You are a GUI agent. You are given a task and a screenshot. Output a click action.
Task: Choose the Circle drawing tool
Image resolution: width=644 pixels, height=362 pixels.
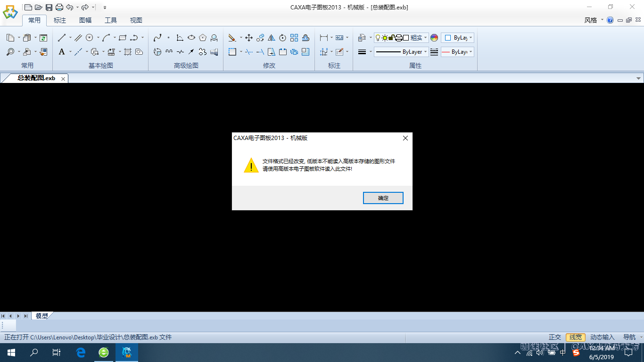90,38
